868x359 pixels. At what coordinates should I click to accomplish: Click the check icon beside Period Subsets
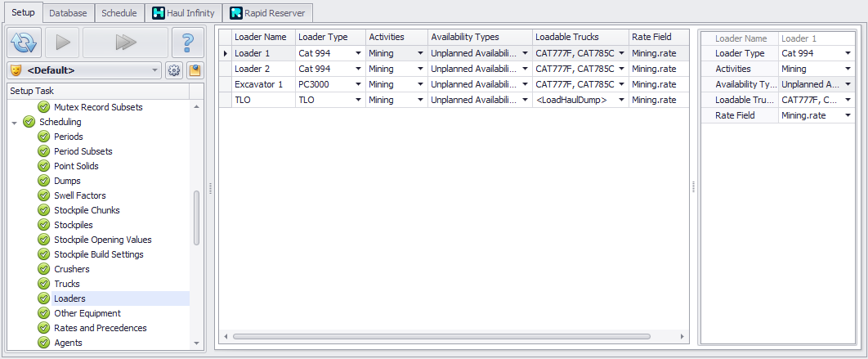click(44, 151)
